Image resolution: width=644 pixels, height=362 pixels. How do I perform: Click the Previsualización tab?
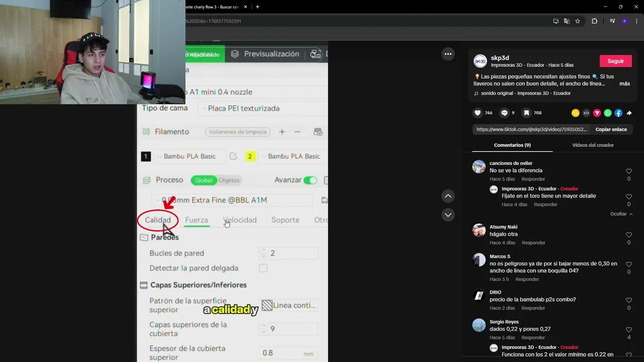click(x=265, y=54)
